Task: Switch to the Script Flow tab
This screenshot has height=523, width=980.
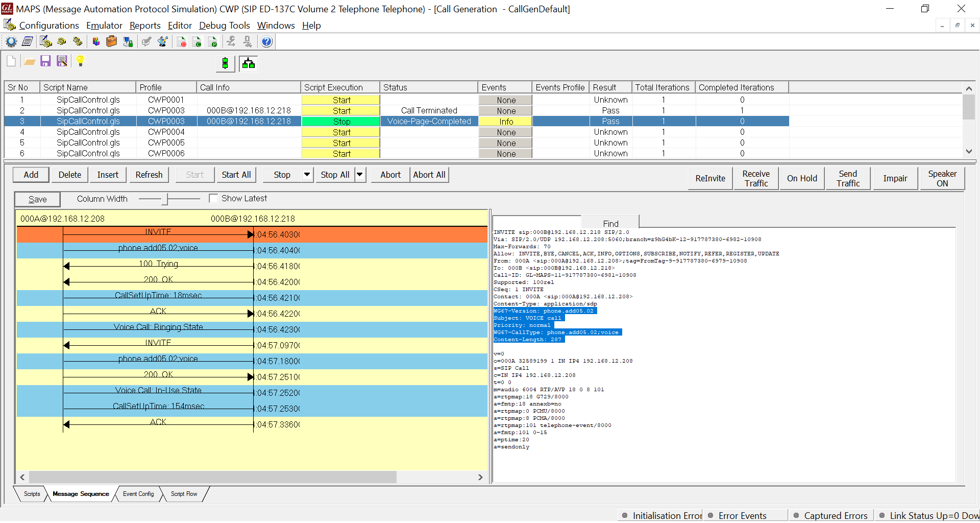Action: click(x=184, y=494)
